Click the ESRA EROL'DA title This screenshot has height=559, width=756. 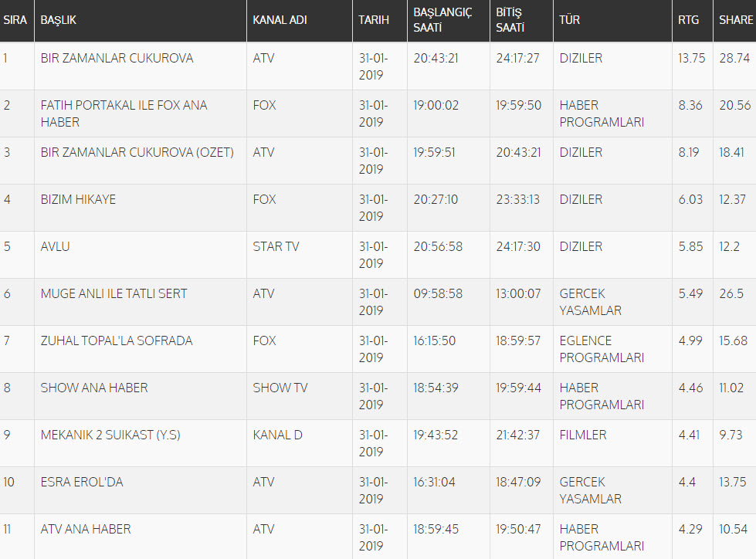(82, 483)
